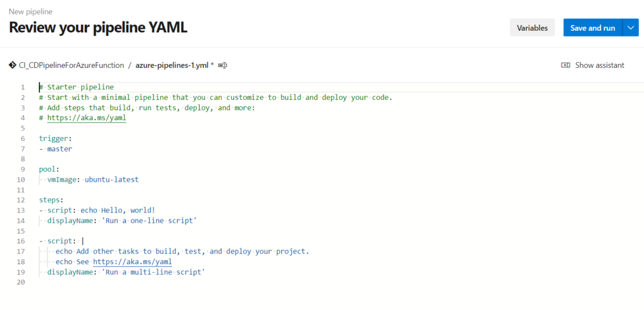Place cursor on the trigger: line
This screenshot has height=310, width=644.
pos(55,139)
